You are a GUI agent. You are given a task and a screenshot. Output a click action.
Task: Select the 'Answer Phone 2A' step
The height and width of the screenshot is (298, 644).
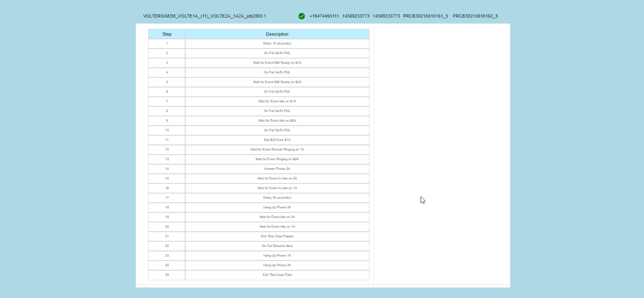point(277,169)
